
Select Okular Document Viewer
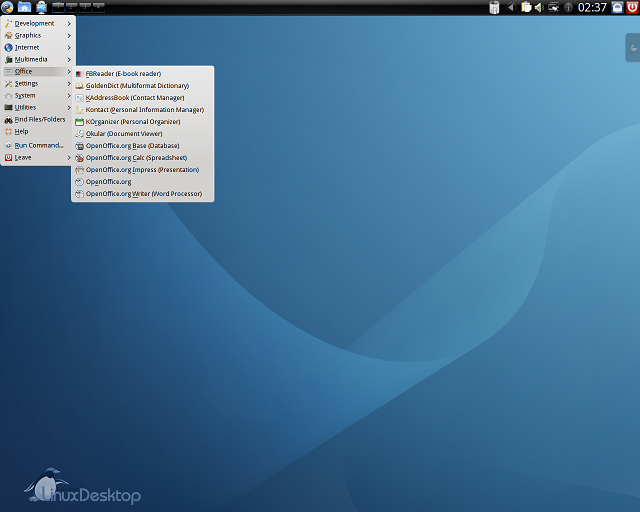(123, 134)
